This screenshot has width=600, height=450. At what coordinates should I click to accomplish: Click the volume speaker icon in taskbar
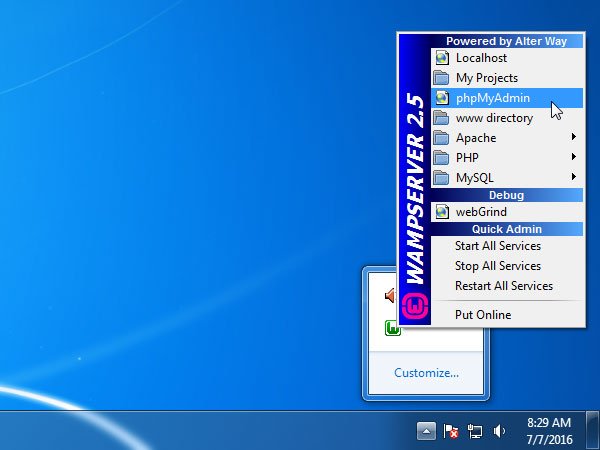click(x=499, y=431)
